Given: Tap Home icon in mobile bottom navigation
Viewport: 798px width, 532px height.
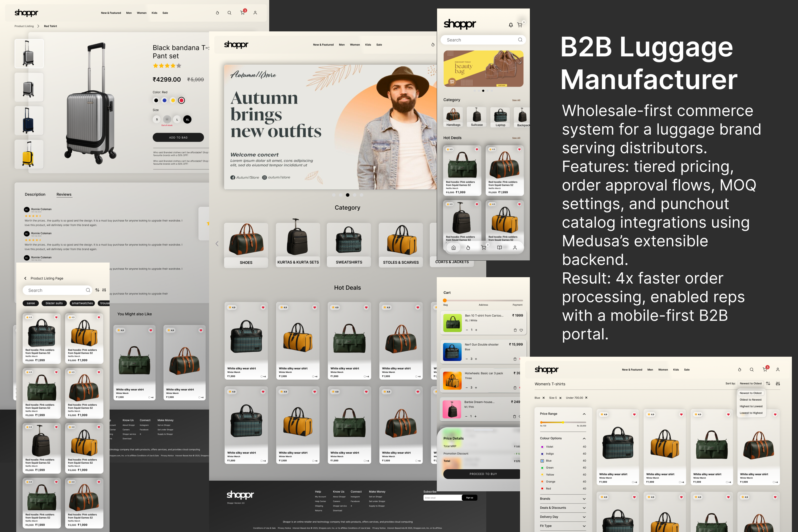Looking at the screenshot, I should (x=453, y=248).
